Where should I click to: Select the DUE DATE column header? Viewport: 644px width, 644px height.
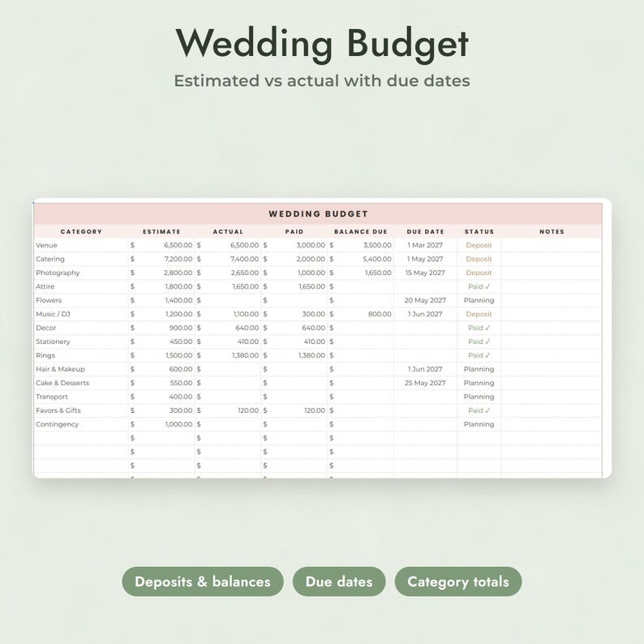[425, 232]
